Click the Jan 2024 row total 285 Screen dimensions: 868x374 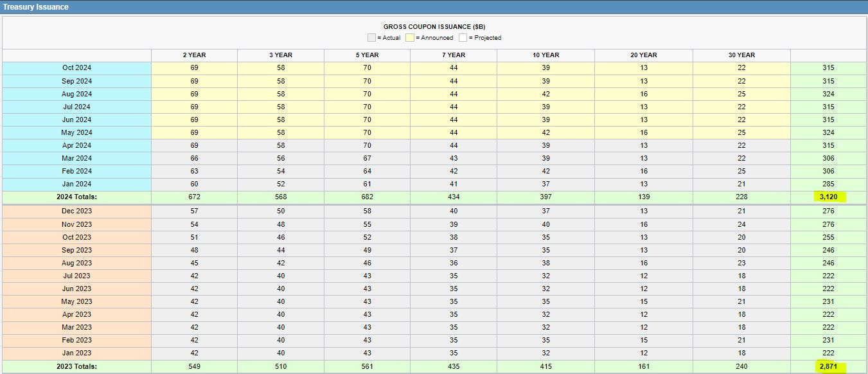(829, 184)
